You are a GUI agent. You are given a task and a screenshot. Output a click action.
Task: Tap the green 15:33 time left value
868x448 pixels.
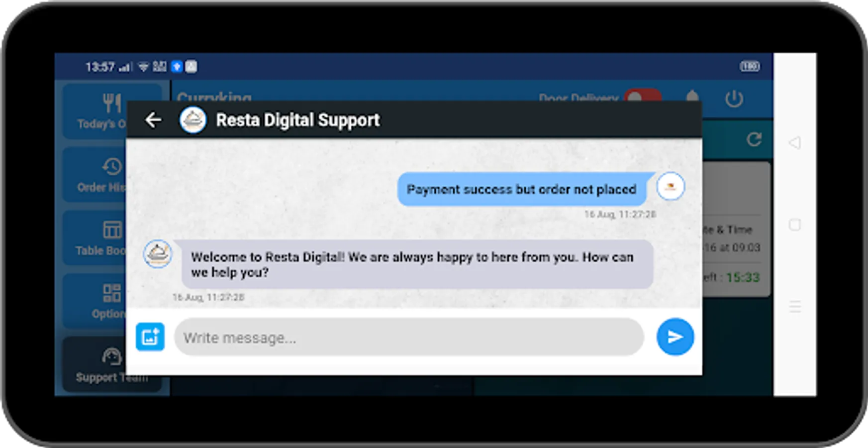(743, 277)
